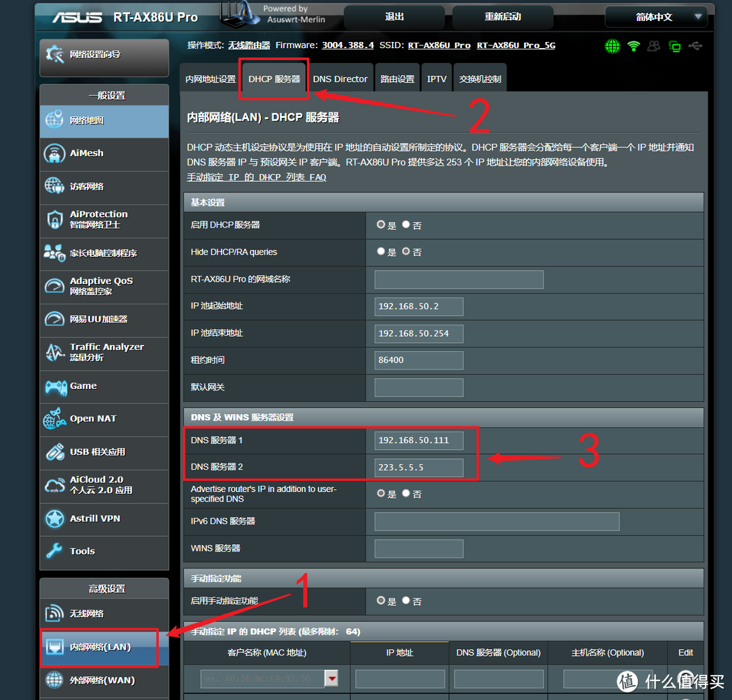Set Advertise router's IP to 否
The width and height of the screenshot is (732, 700).
pyautogui.click(x=406, y=493)
